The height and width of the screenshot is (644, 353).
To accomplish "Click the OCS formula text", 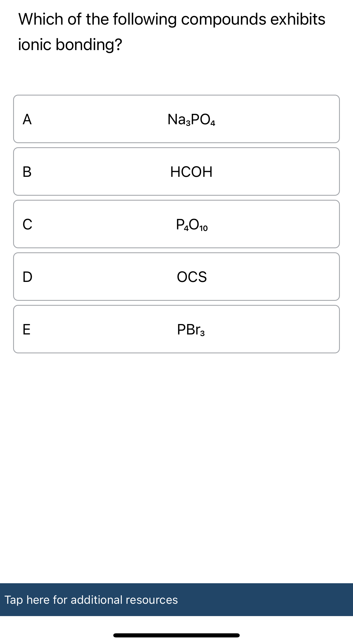I will click(x=192, y=277).
